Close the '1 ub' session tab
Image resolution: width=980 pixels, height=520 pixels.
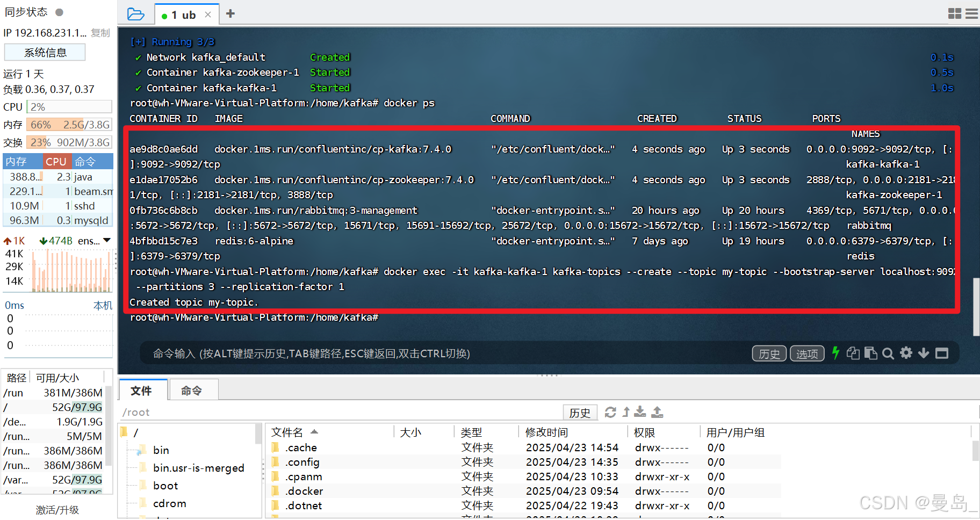(x=208, y=15)
